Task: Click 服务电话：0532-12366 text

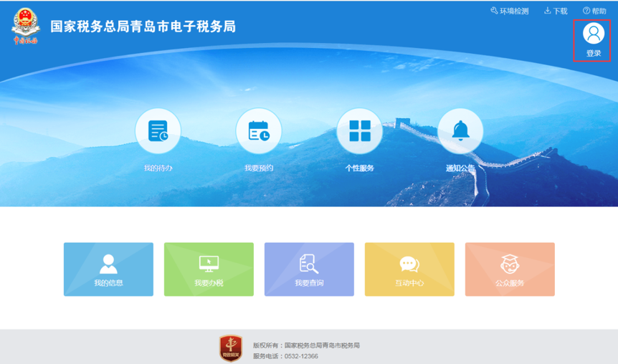Action: [285, 356]
